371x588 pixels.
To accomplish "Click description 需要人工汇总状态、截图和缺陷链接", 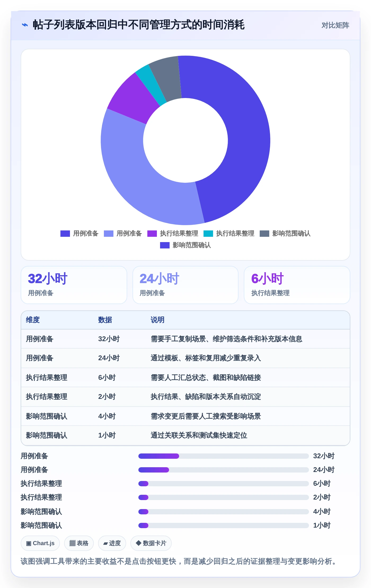I will [x=206, y=378].
